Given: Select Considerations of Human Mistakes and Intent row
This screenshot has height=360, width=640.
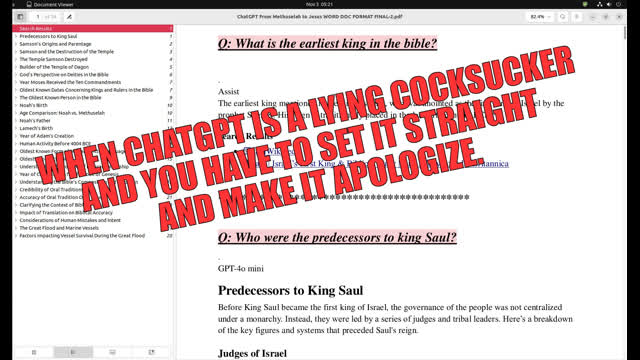Looking at the screenshot, I should coord(93,220).
